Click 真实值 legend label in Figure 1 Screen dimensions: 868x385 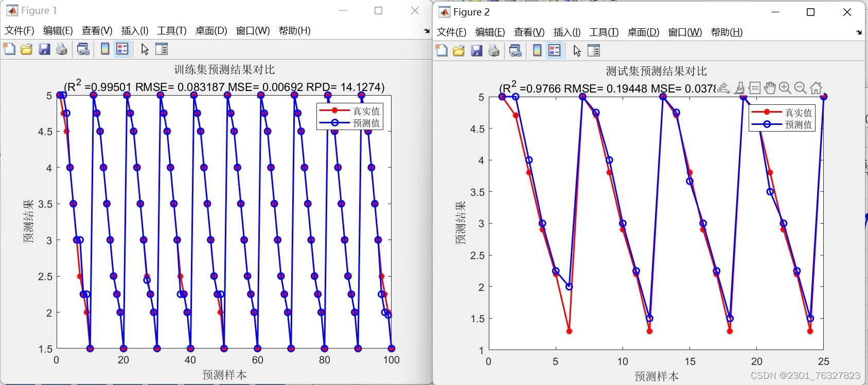coord(366,111)
